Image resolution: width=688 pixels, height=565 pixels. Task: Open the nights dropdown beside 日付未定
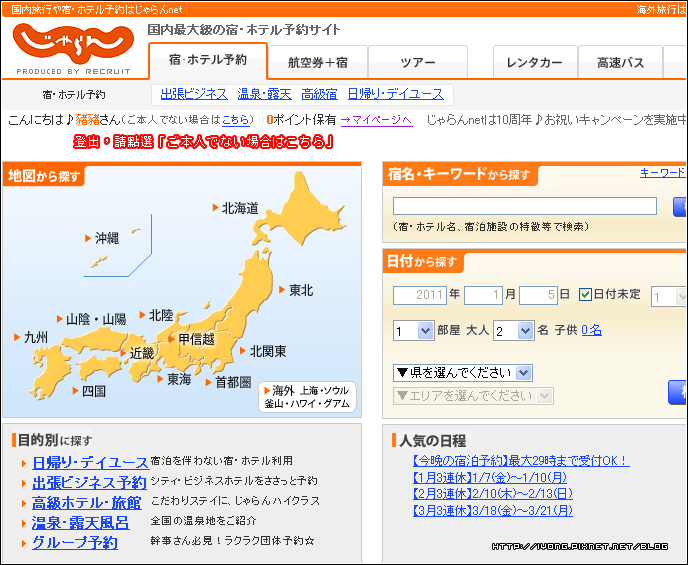point(669,297)
